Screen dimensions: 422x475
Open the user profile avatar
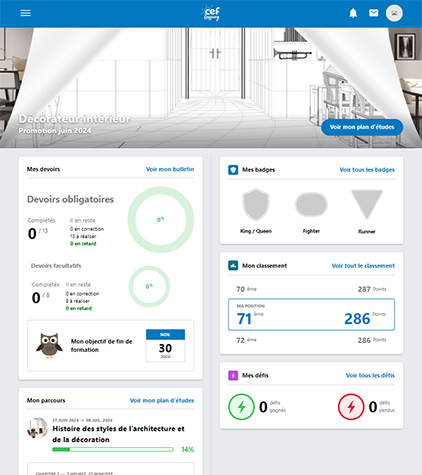pos(394,13)
